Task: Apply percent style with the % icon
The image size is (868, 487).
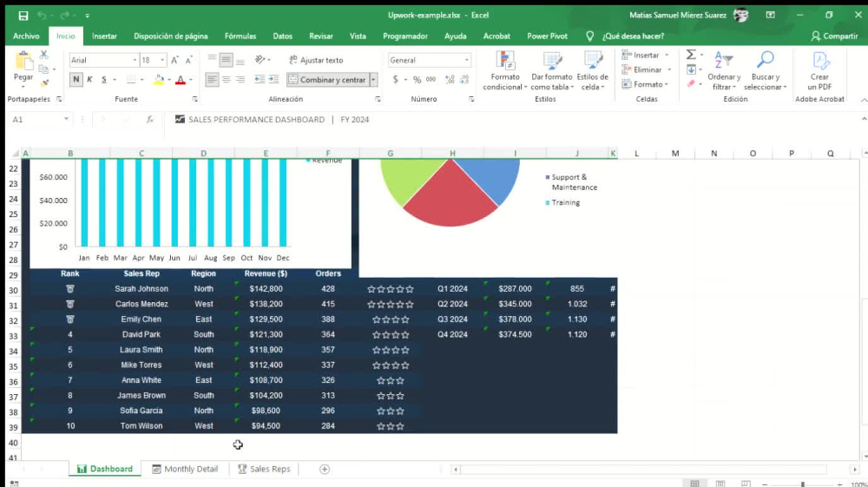Action: click(417, 80)
